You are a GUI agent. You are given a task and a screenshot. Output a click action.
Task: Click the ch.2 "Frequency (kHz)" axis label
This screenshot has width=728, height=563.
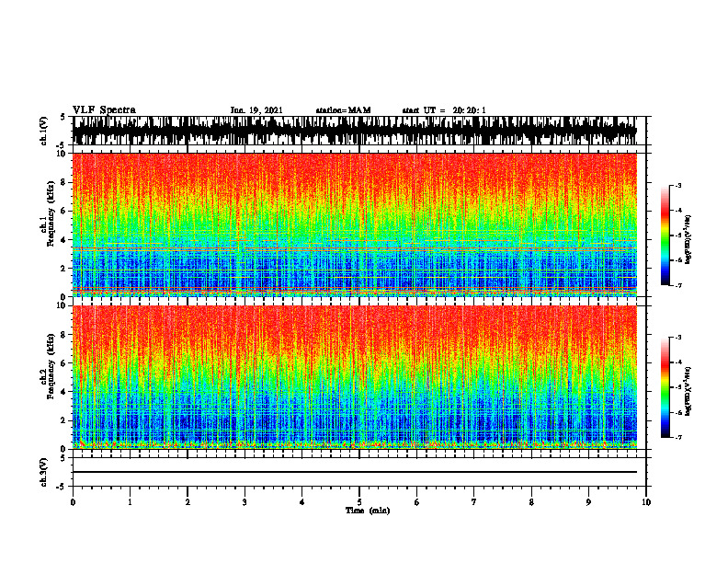tap(51, 366)
